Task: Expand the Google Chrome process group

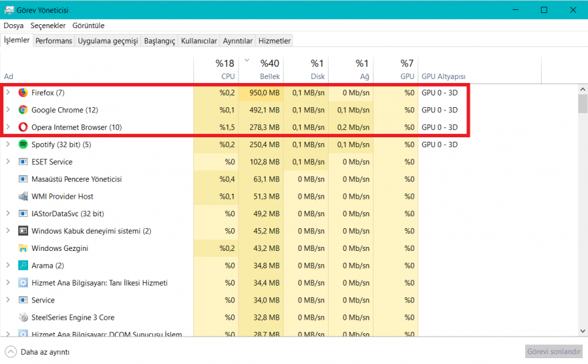Action: [8, 110]
